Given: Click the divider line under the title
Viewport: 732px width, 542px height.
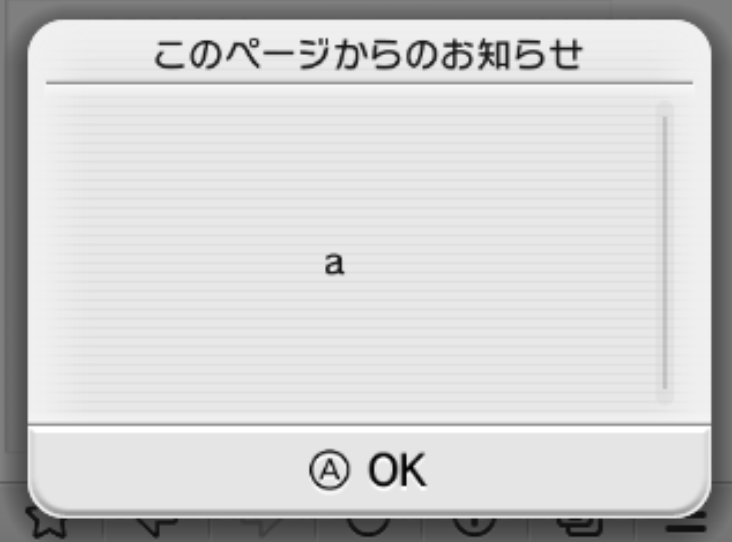Looking at the screenshot, I should pyautogui.click(x=369, y=83).
